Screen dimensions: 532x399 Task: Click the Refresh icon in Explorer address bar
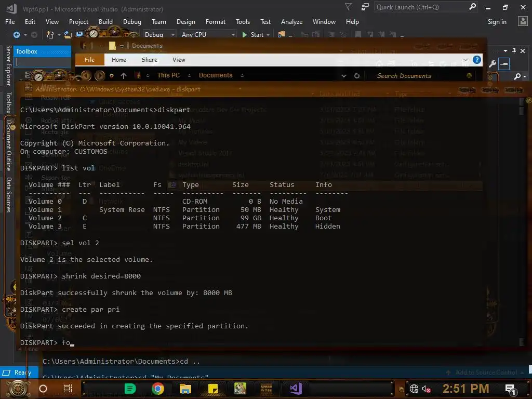click(356, 76)
